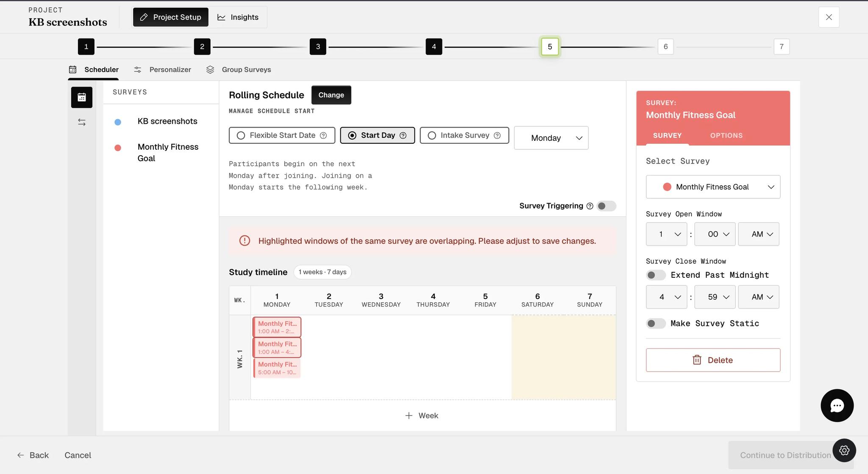Select the Start Day radio option
This screenshot has height=474, width=868.
coord(377,135)
